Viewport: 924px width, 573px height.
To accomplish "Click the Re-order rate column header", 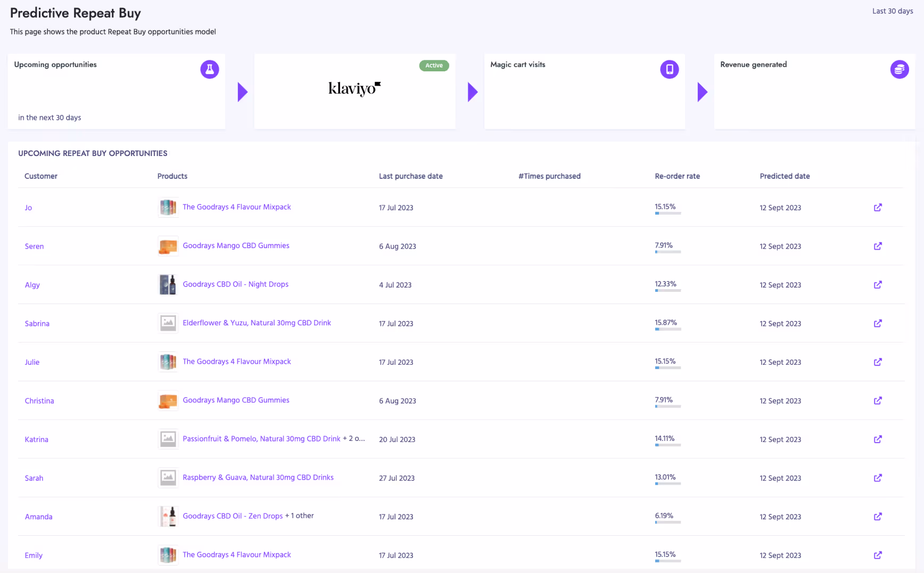I will tap(677, 176).
